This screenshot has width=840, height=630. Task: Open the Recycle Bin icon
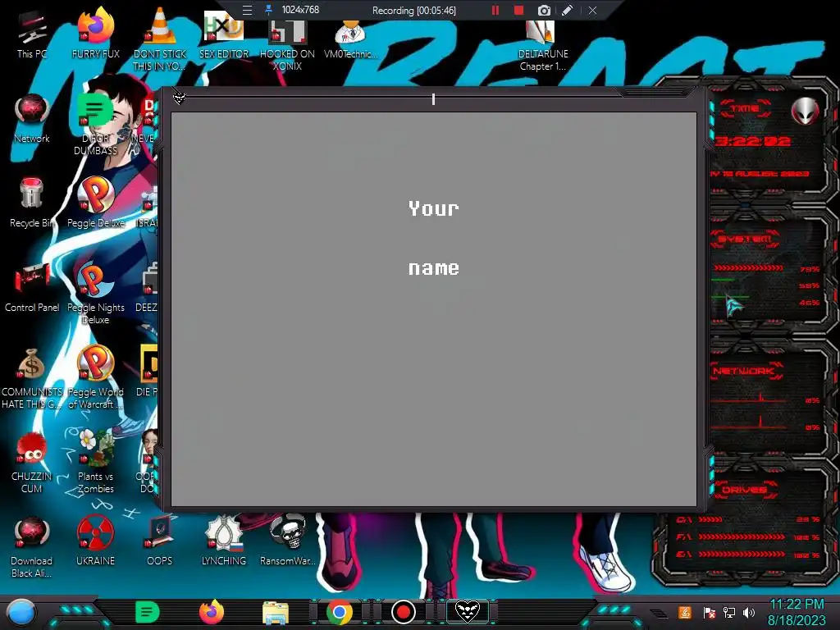point(32,203)
